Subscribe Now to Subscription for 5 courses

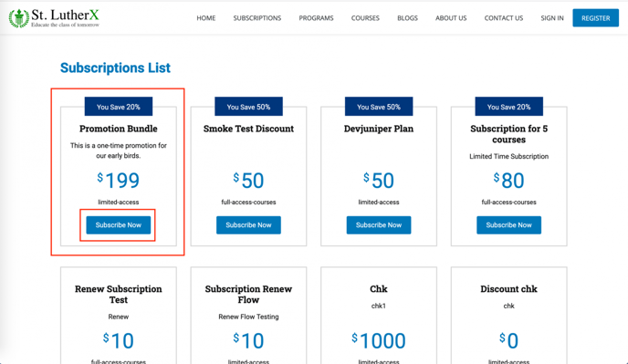click(509, 225)
